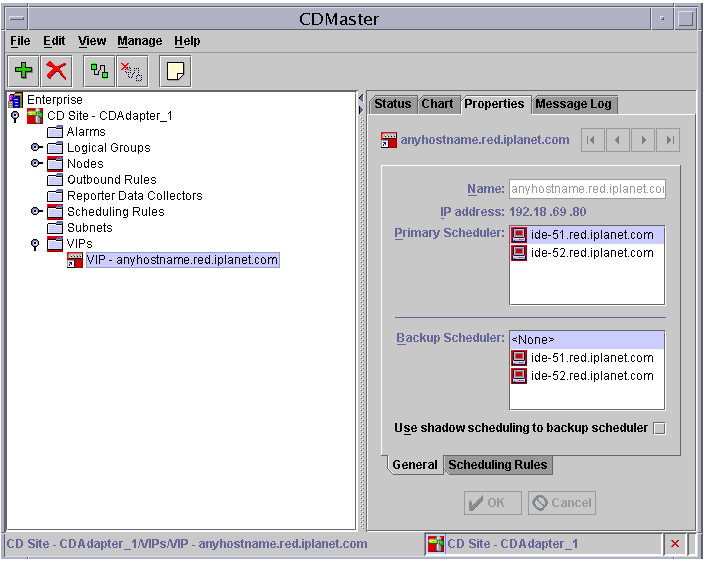Click the red X Delete toolbar button
The image size is (705, 562).
[x=56, y=71]
